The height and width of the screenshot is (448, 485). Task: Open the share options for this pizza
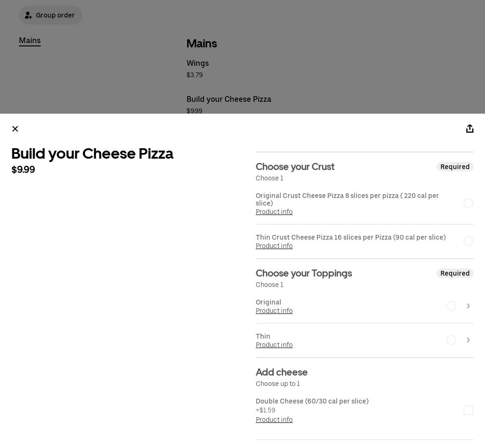pyautogui.click(x=470, y=128)
